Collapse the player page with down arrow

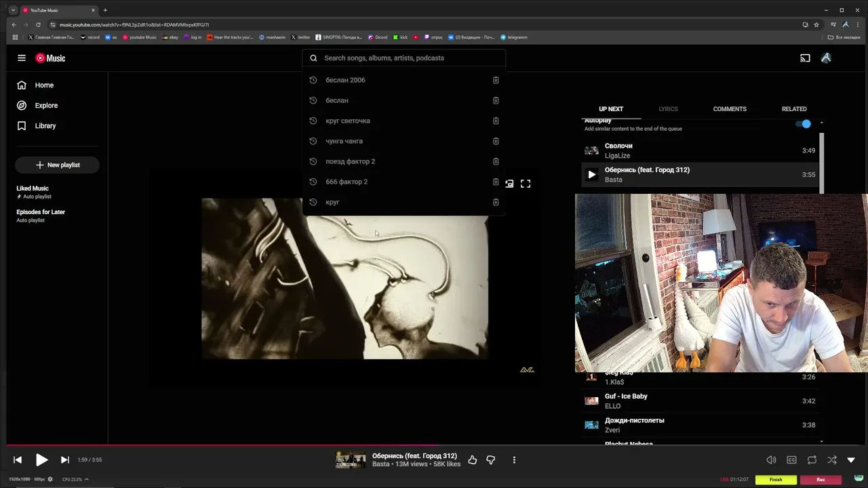tap(851, 460)
